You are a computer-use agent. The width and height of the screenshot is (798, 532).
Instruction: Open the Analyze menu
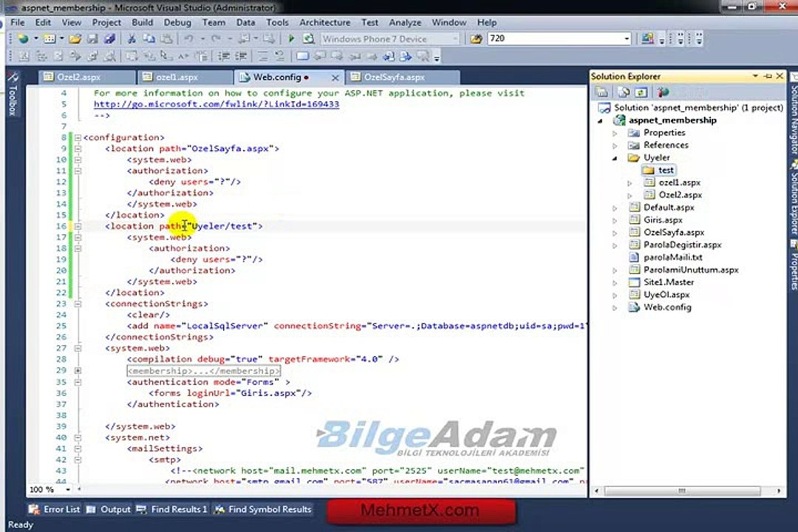pyautogui.click(x=405, y=22)
